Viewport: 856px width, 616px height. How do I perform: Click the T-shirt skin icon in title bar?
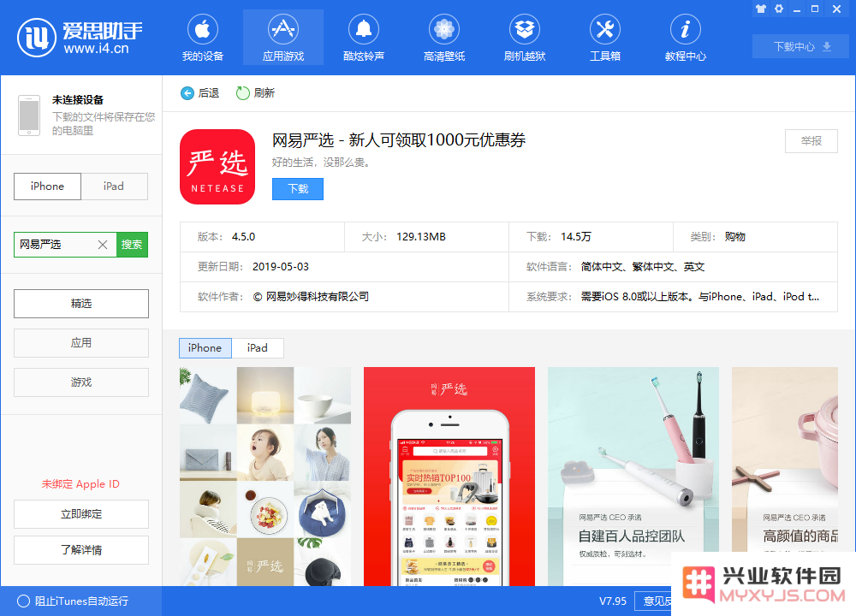tap(761, 9)
